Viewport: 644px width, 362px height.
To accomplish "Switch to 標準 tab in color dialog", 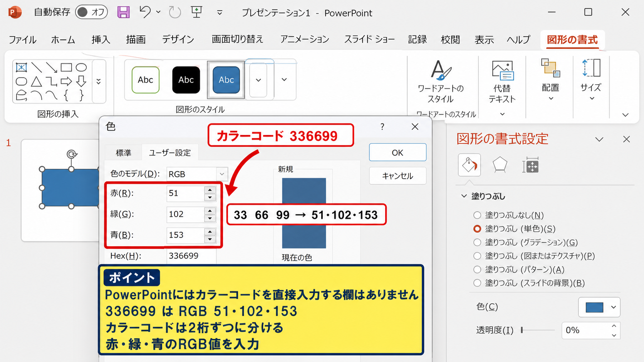I will [x=124, y=153].
